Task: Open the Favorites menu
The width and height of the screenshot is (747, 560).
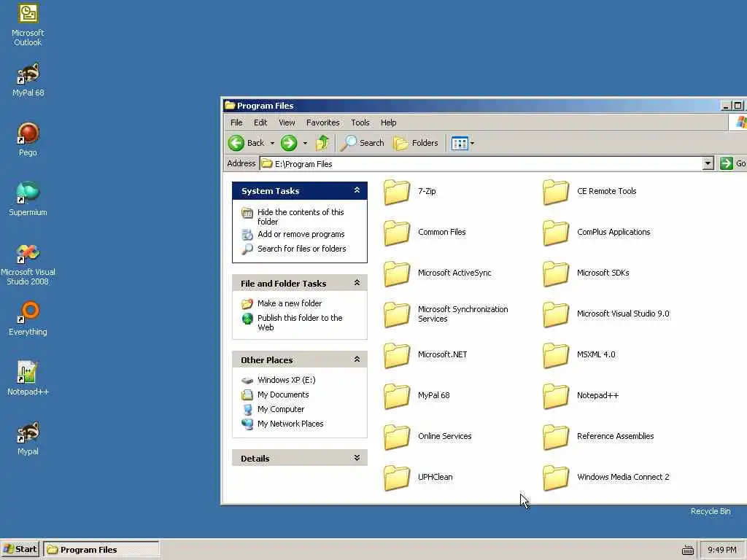Action: point(323,122)
